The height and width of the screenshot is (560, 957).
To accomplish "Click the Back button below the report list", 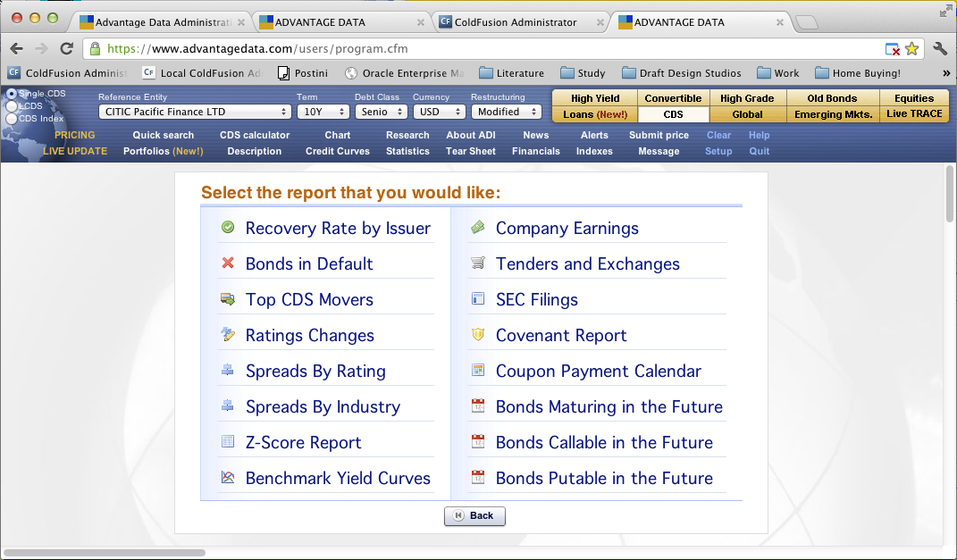I will point(474,515).
